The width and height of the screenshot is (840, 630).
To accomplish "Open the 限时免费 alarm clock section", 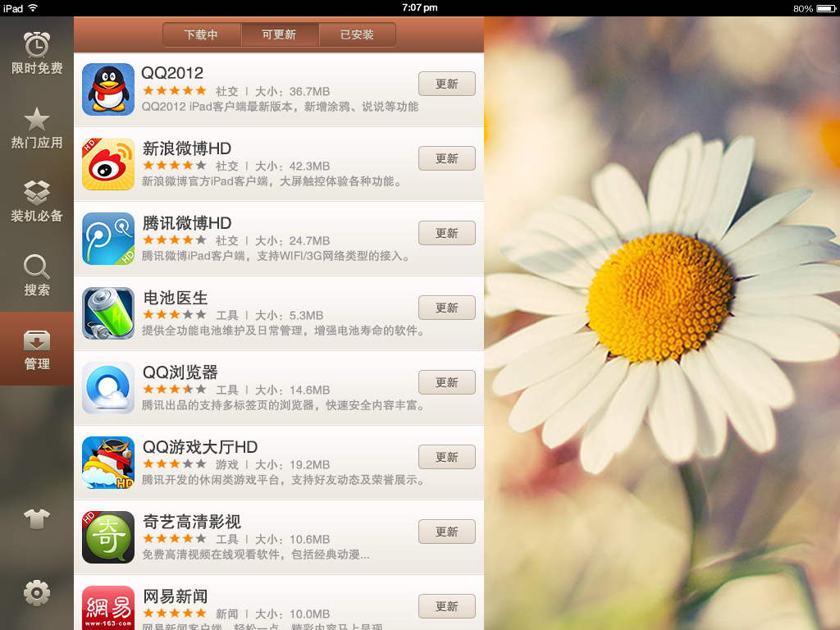I will coord(36,53).
